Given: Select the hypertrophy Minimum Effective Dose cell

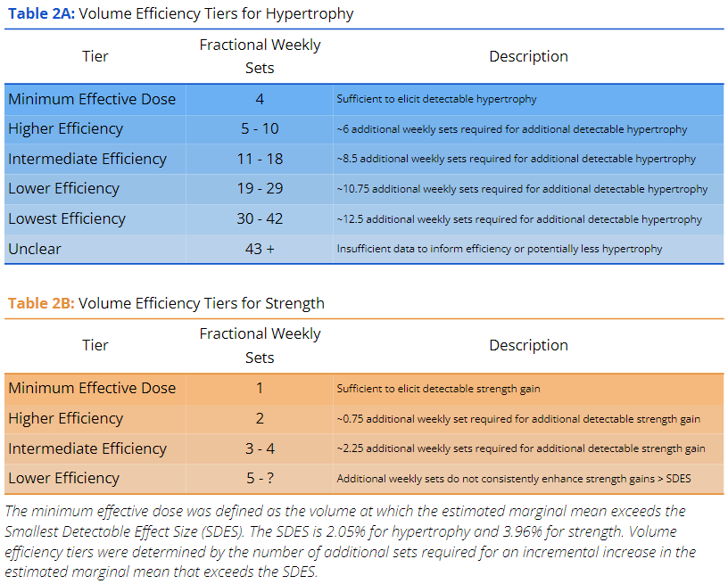Looking at the screenshot, I should tap(92, 99).
